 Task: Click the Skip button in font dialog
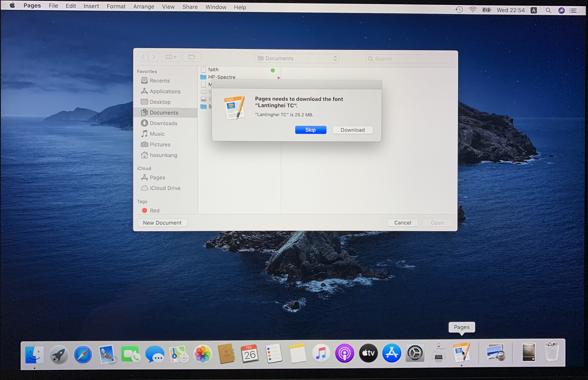coord(310,130)
